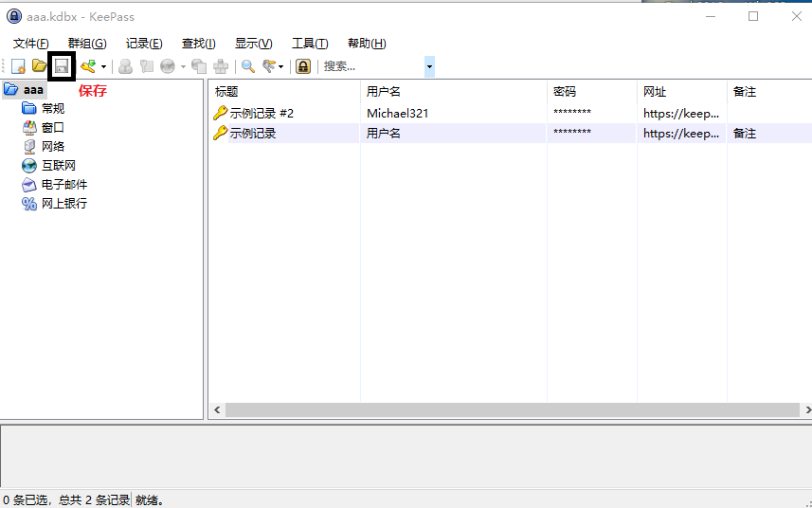Click the password cell of 示例记录 #2
Viewport: 812px width, 508px height.
click(x=572, y=113)
